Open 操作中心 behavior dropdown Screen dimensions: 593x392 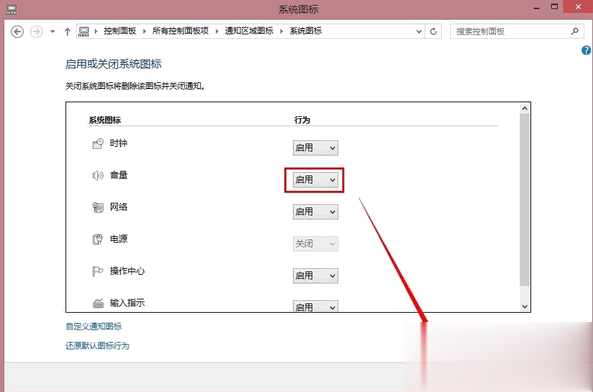click(315, 276)
